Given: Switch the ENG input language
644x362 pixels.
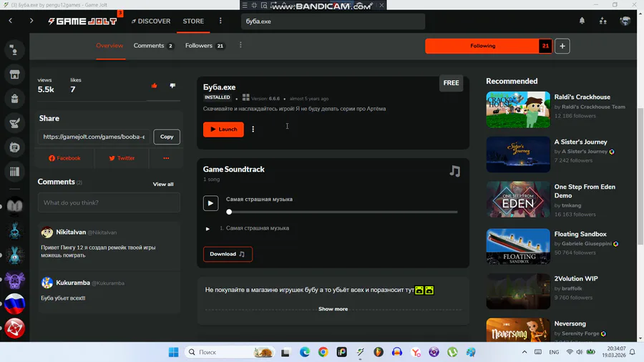Looking at the screenshot, I should click(x=554, y=352).
